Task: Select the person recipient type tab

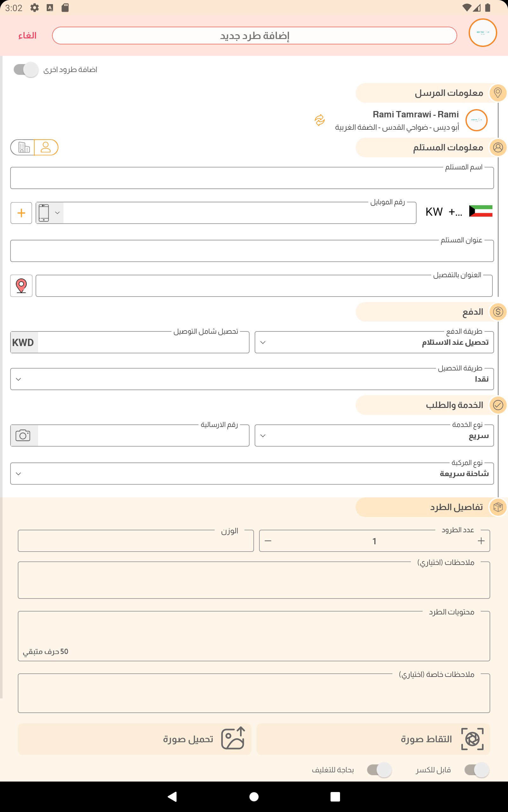Action: coord(46,147)
